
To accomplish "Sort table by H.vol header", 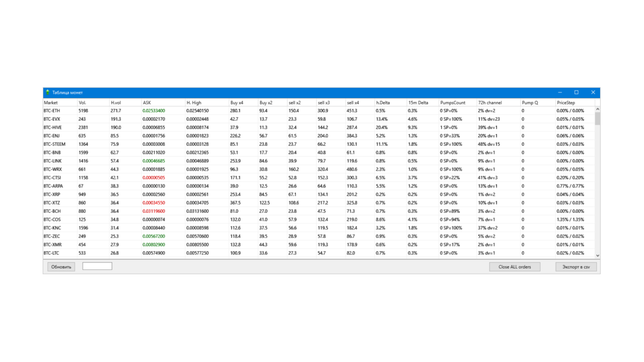I will (116, 103).
